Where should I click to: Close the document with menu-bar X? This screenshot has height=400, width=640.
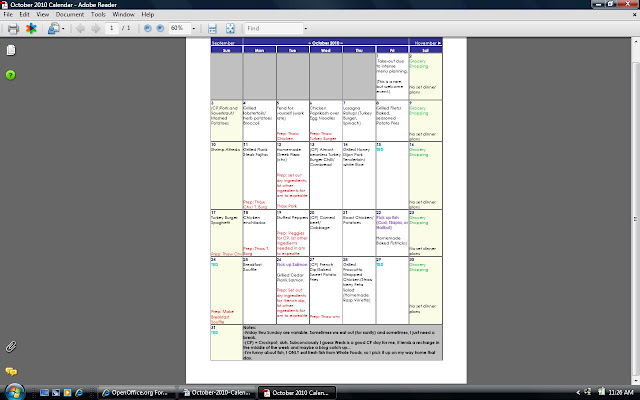tap(635, 14)
